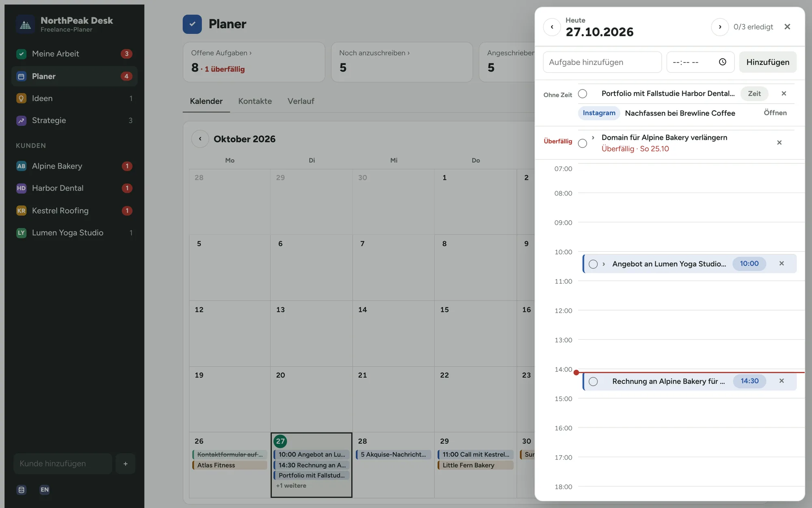
Task: Expand Domain für Alpine Bakery task
Action: 593,138
